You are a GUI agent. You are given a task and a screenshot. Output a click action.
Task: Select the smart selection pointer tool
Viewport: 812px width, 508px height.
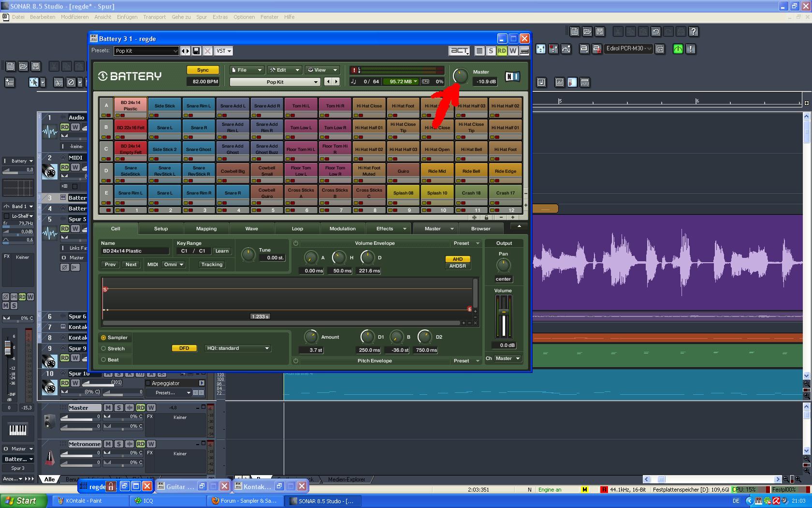[x=33, y=82]
